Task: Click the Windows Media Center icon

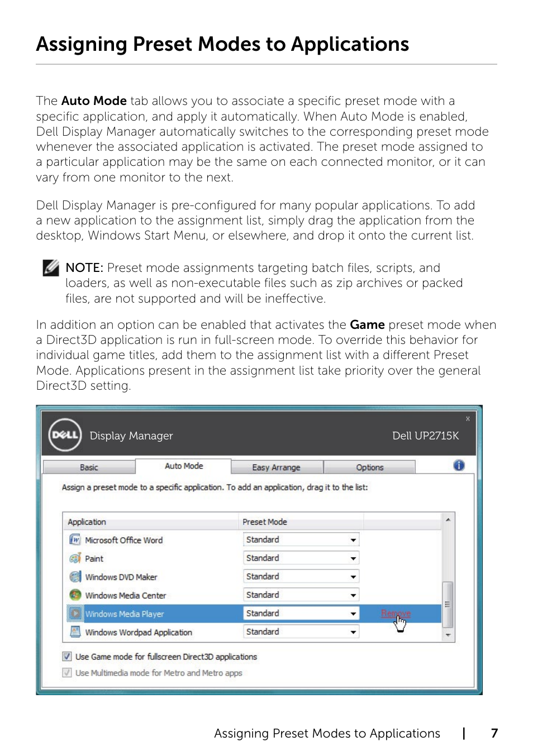Action: [x=75, y=595]
